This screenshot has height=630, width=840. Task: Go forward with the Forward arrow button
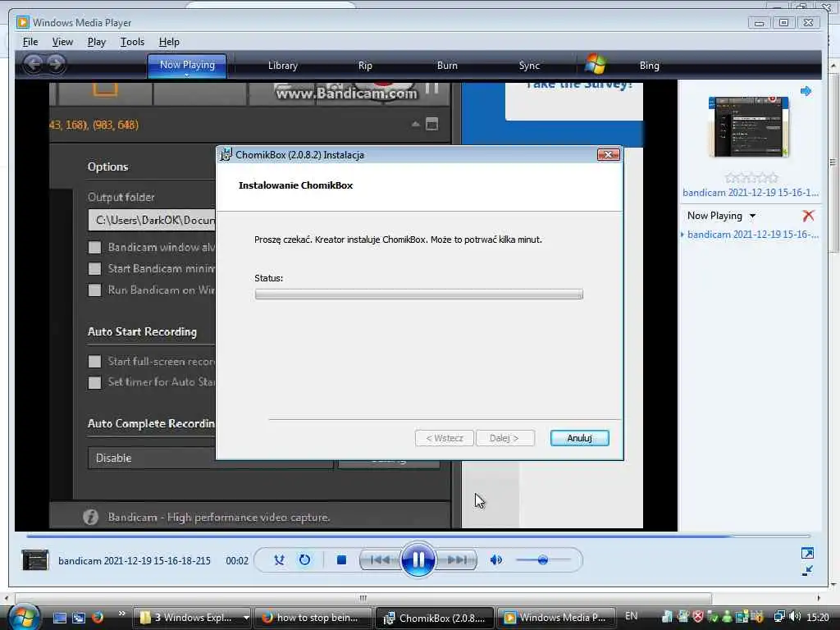tap(56, 65)
